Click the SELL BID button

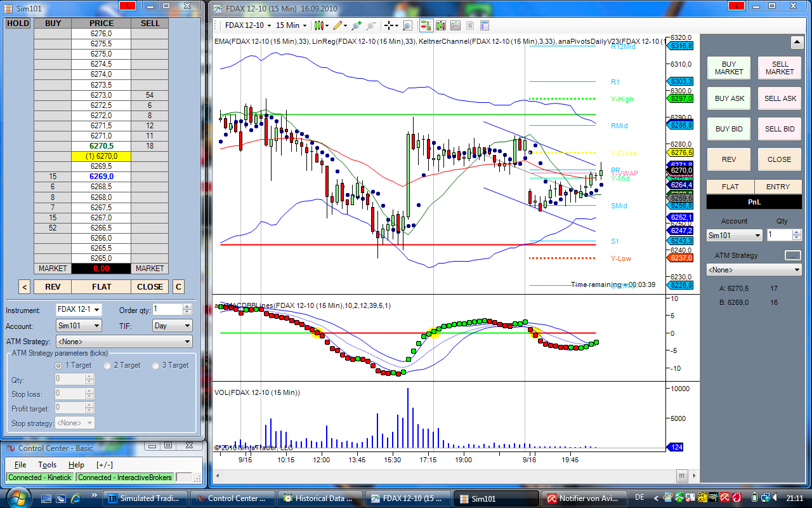coord(780,129)
